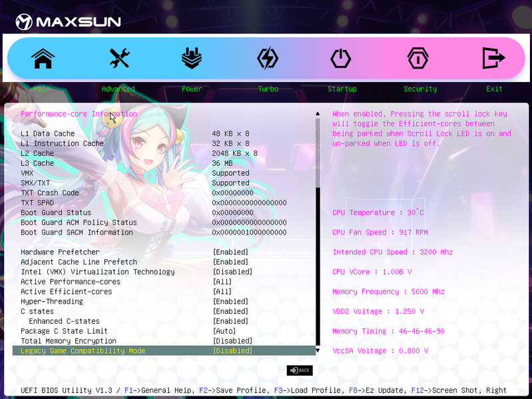
Task: Select Legacy Game Compatibility Mode label
Action: [83, 351]
